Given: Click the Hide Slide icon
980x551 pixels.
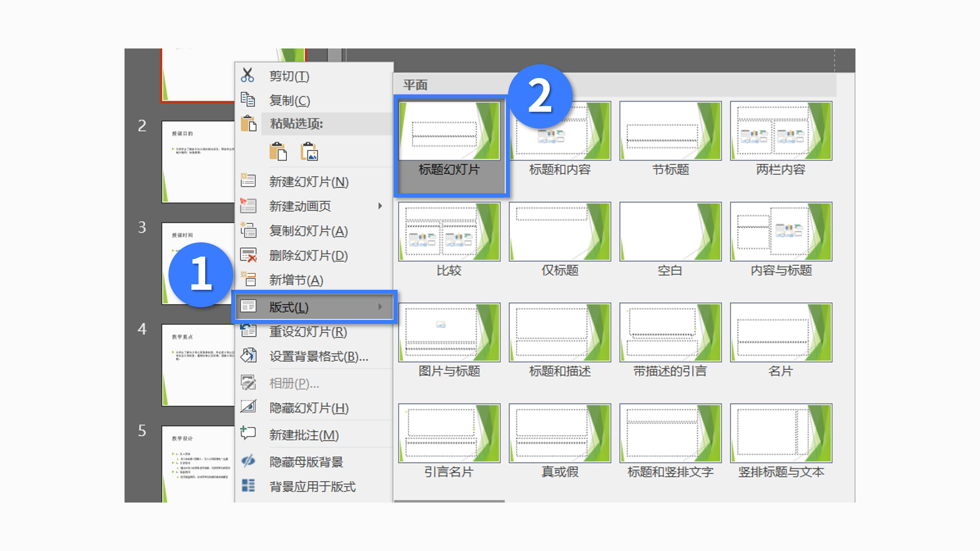Looking at the screenshot, I should tap(248, 407).
